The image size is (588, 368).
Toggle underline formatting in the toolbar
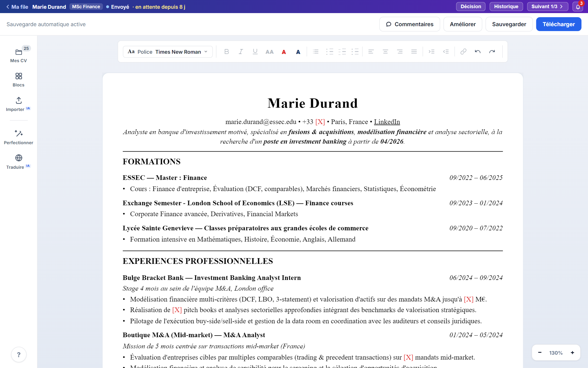[255, 52]
